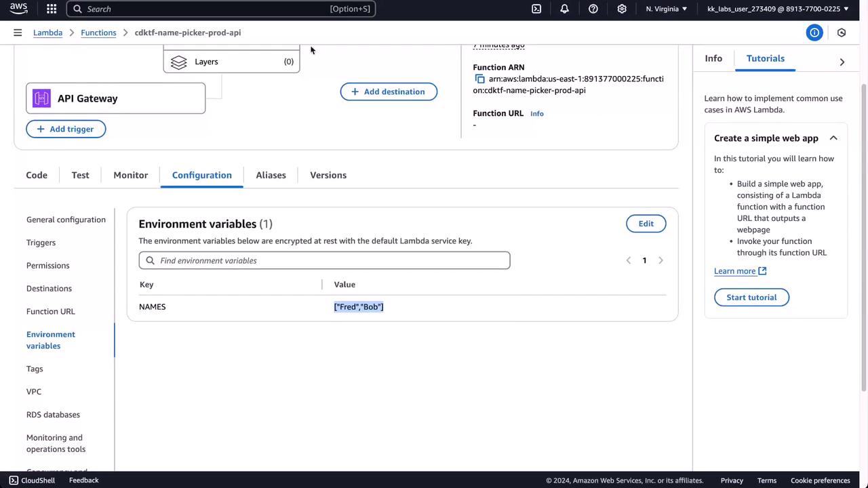Focus the top AWS search box
The image size is (868, 488).
pyautogui.click(x=221, y=9)
